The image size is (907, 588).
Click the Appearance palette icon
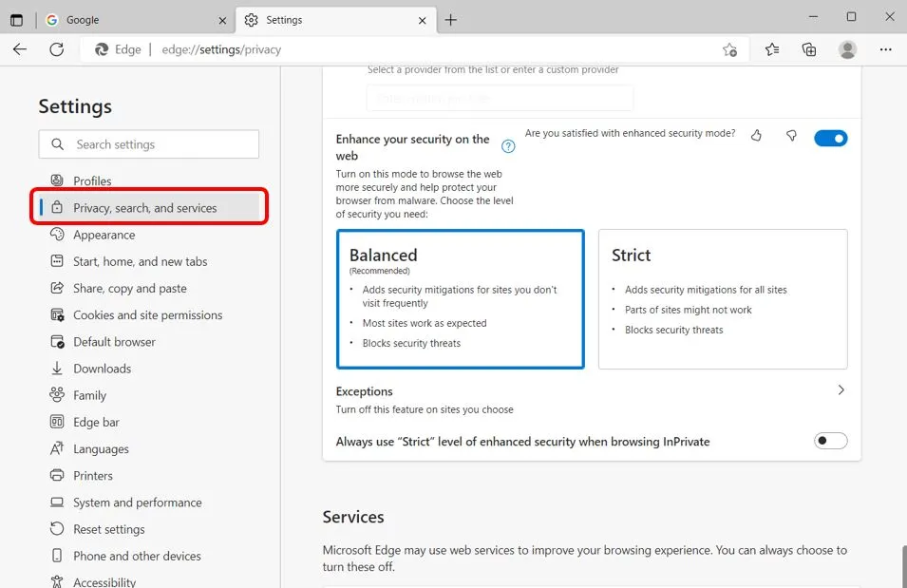57,235
